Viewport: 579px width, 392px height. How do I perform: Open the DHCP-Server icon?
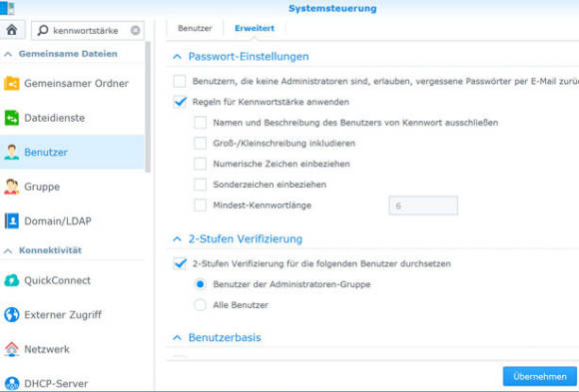click(11, 383)
